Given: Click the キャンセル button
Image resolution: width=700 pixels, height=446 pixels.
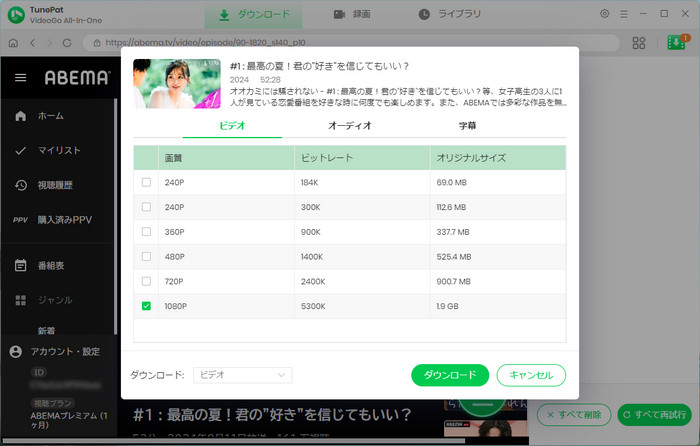Looking at the screenshot, I should click(531, 375).
